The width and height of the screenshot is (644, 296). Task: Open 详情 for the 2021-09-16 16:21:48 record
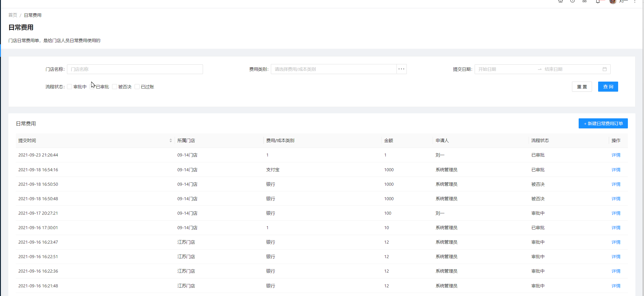616,286
